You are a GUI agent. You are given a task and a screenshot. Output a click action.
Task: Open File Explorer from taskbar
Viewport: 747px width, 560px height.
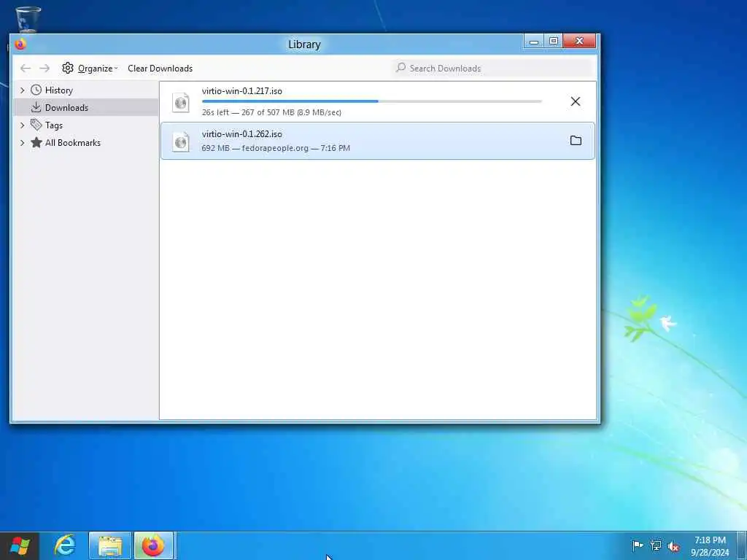coord(110,545)
